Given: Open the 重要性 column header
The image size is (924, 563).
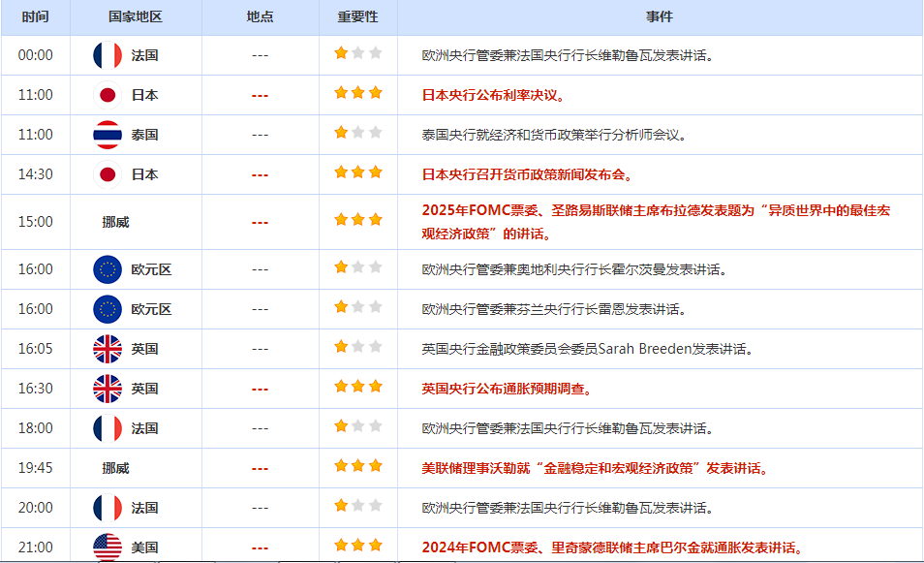Looking at the screenshot, I should (355, 16).
